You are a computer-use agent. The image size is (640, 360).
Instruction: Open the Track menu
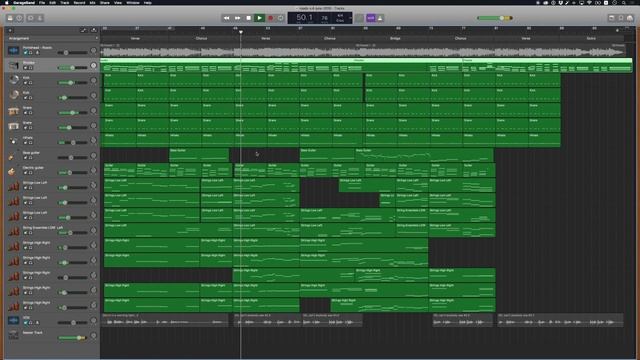click(64, 2)
